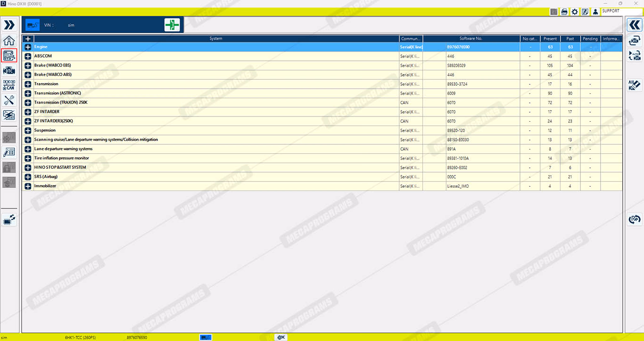Click the user profile icon
644x341 pixels.
pos(595,12)
